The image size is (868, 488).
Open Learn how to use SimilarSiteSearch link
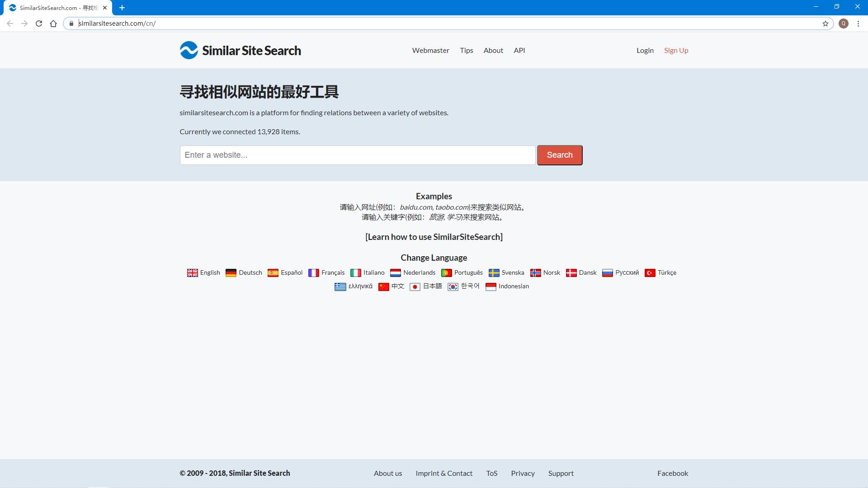pyautogui.click(x=434, y=237)
